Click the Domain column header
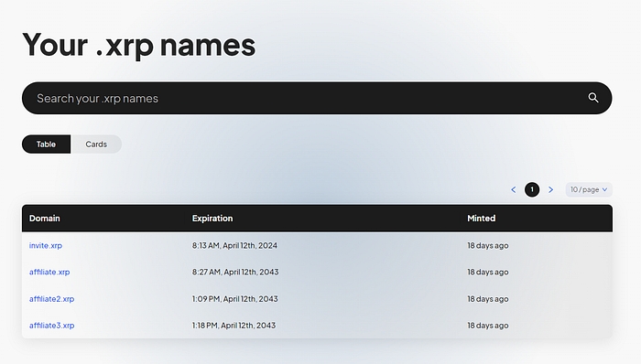Viewport: 641px width, 364px height. (x=45, y=219)
